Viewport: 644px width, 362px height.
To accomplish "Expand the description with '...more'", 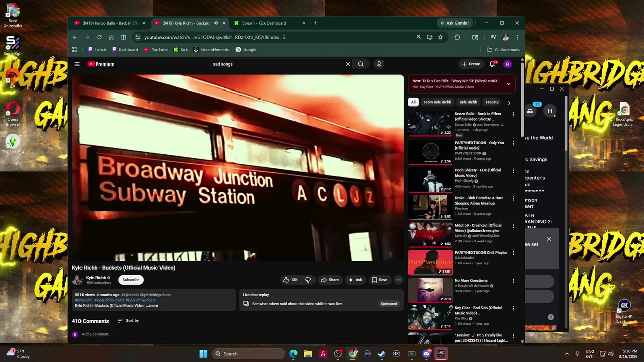I will click(152, 306).
